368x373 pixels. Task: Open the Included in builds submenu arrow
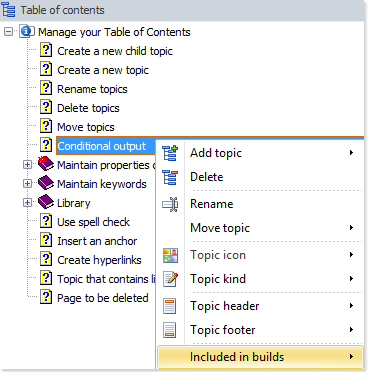(x=351, y=357)
